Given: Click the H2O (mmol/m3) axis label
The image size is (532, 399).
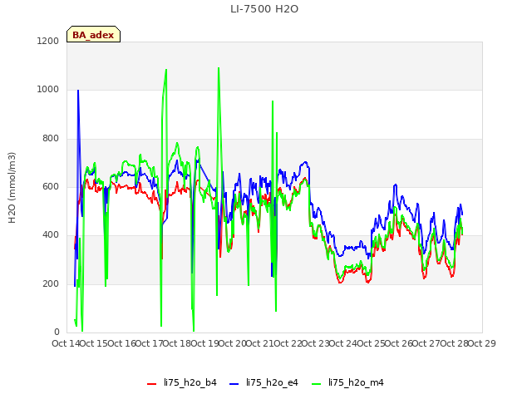Looking at the screenshot, I should [12, 188].
